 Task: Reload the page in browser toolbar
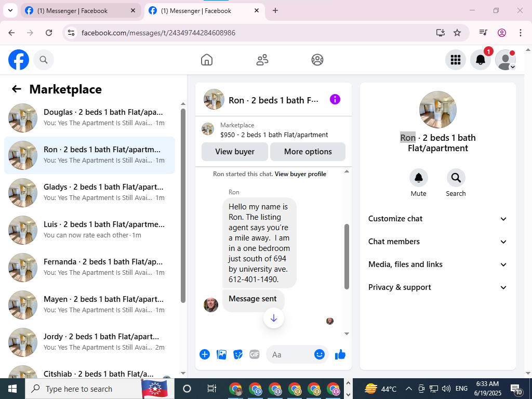(x=49, y=33)
